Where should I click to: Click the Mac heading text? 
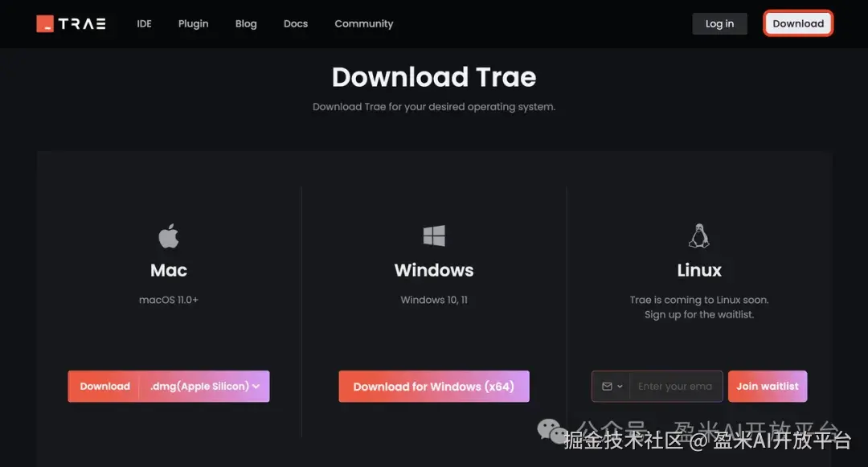[169, 270]
